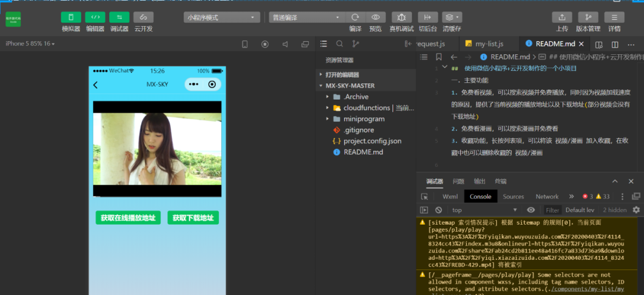This screenshot has height=295, width=644.
Task: Open editor more actions ellipsis
Action: click(x=631, y=44)
